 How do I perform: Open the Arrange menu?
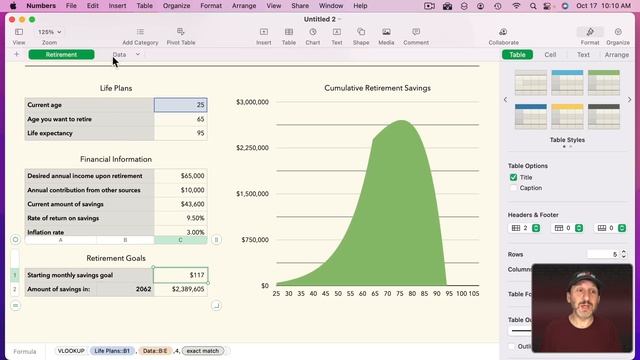[x=244, y=6]
